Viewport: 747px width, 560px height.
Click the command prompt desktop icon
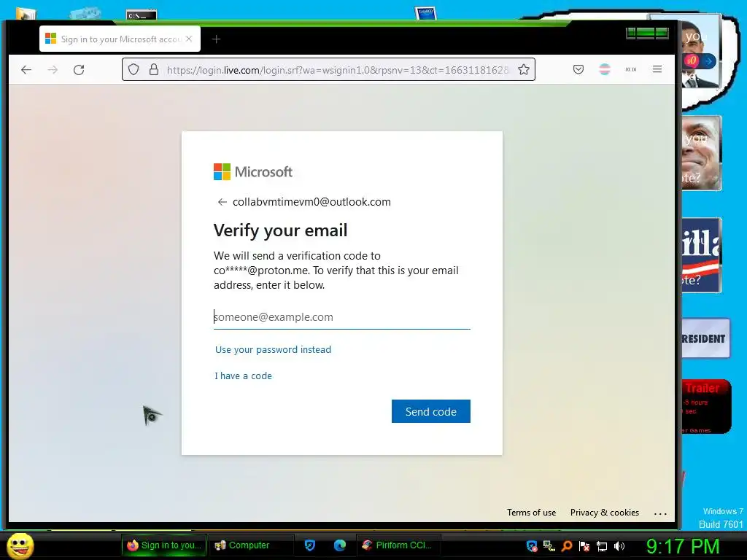[142, 15]
